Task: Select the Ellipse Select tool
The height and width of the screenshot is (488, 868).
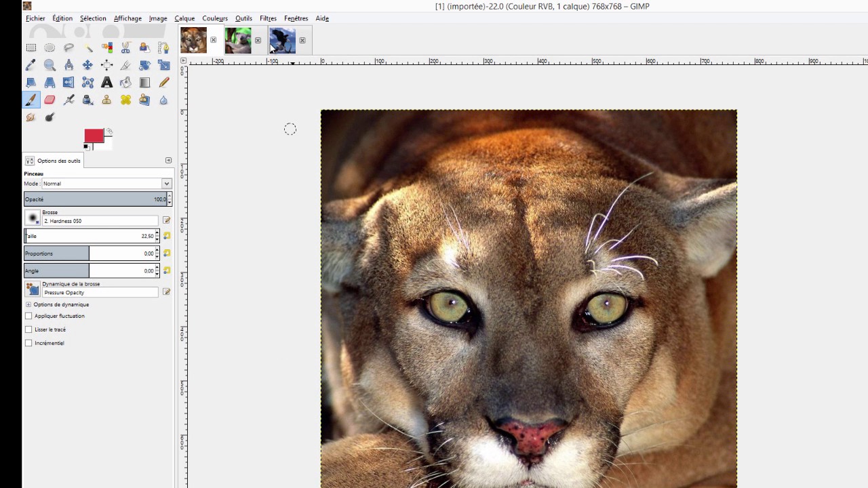Action: pos(50,47)
